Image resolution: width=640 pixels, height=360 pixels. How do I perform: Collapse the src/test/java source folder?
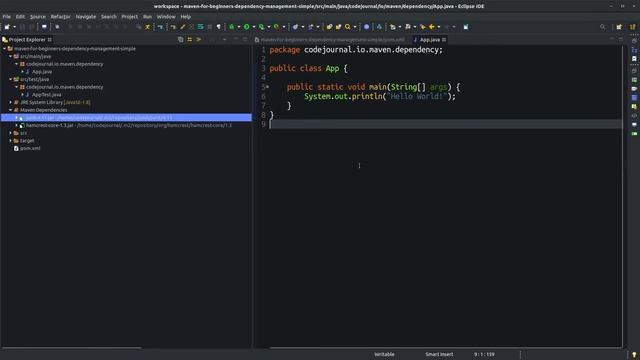click(x=11, y=79)
